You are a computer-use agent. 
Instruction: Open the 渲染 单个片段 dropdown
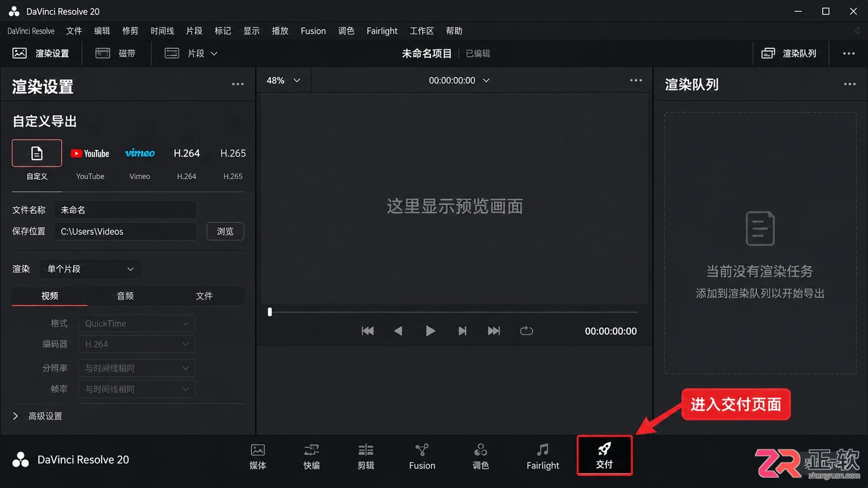coord(90,269)
